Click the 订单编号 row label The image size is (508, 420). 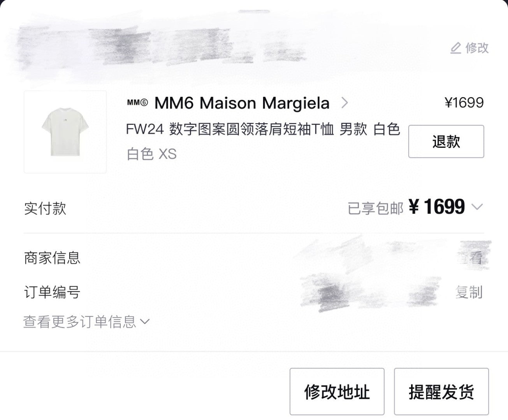pos(52,292)
